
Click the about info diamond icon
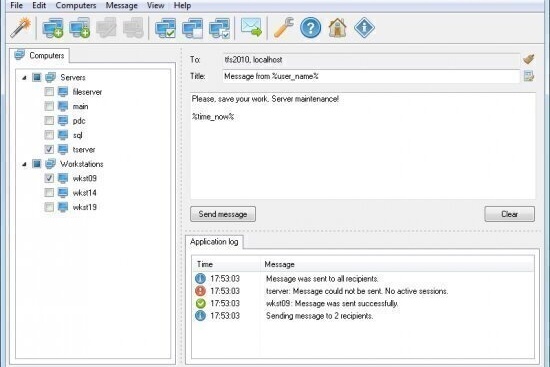click(x=364, y=28)
